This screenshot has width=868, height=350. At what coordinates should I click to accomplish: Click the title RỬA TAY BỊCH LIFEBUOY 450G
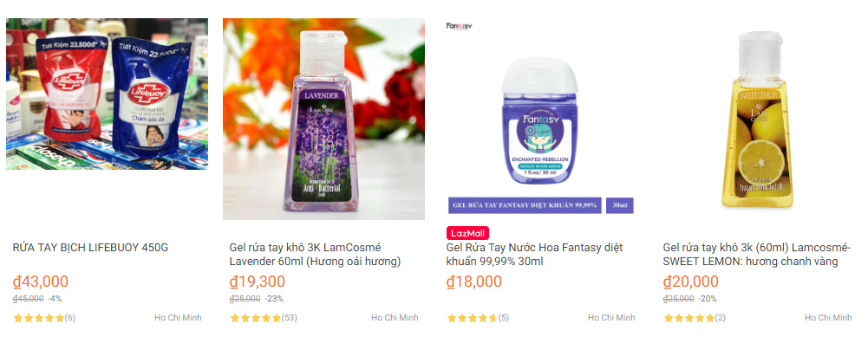click(90, 248)
